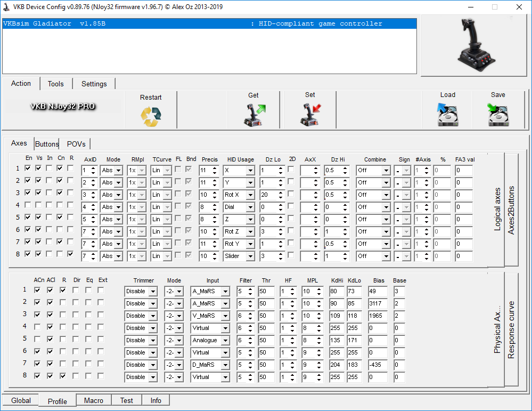Image resolution: width=532 pixels, height=411 pixels.
Task: Click the Gladiator joystick picture
Action: pos(477,45)
